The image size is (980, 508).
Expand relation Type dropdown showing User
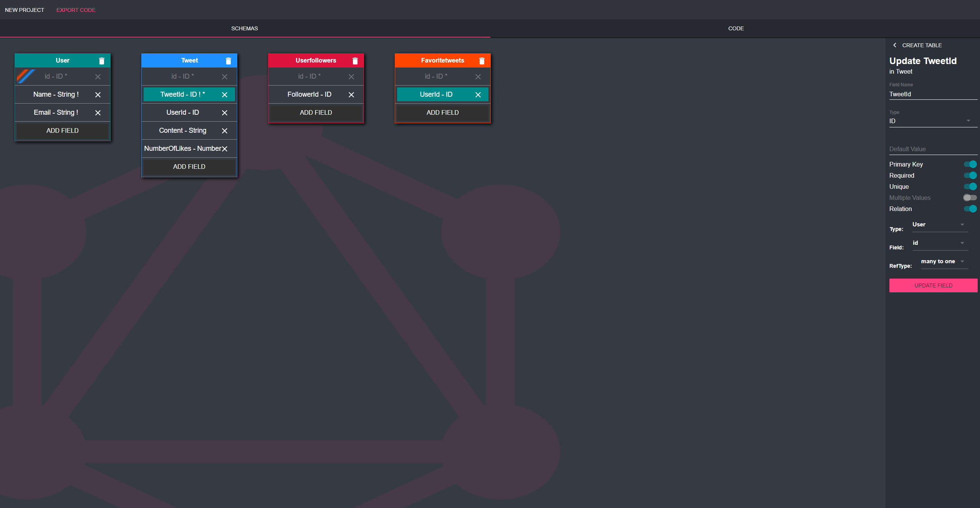point(940,225)
